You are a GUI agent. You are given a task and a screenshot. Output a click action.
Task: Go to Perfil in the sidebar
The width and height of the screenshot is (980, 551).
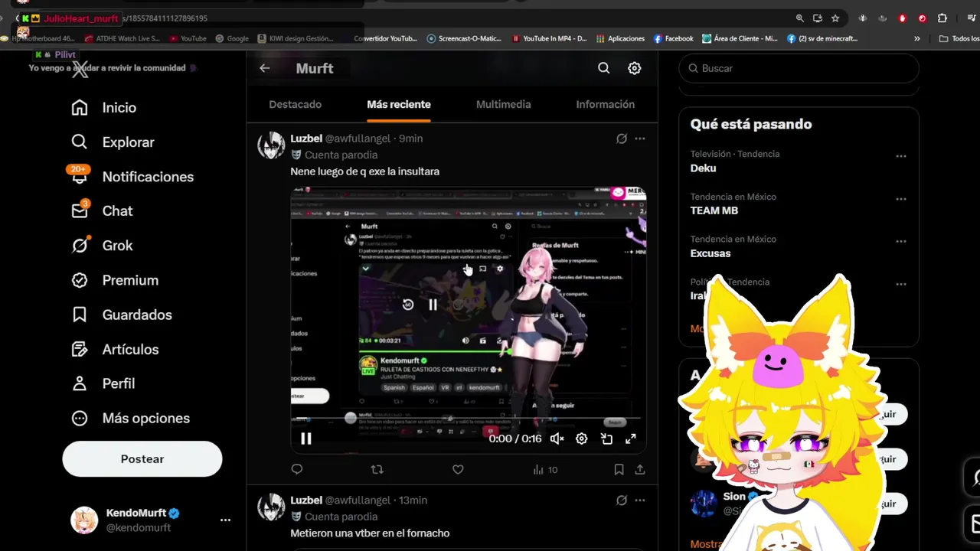coord(103,383)
